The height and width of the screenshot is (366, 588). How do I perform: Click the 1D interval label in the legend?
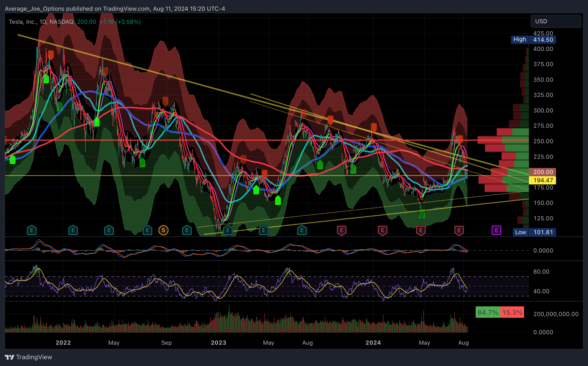[x=43, y=22]
